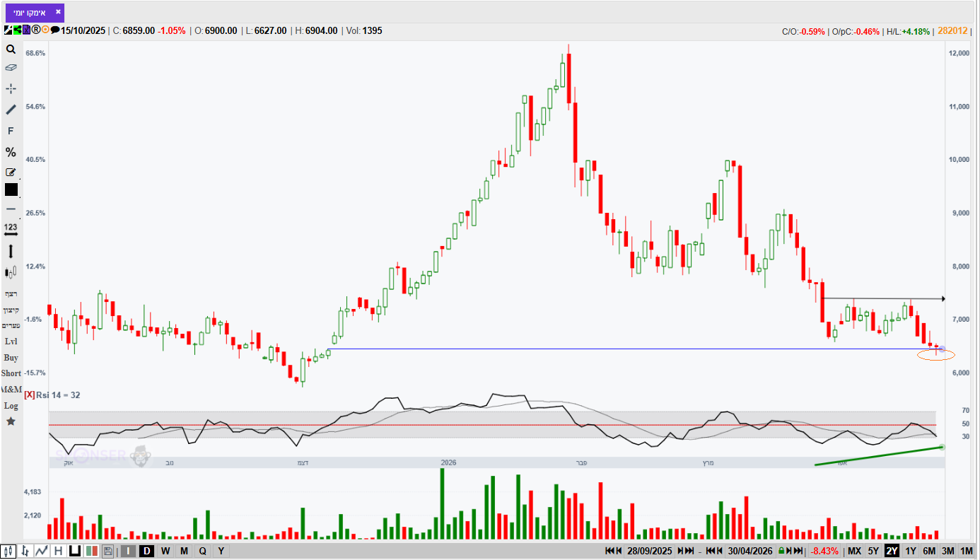Viewport: 980px width, 560px height.
Task: Set range to 1Y
Action: point(911,551)
